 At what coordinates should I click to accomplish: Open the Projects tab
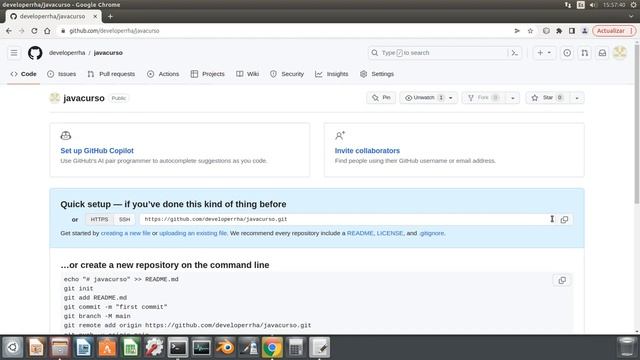(207, 74)
